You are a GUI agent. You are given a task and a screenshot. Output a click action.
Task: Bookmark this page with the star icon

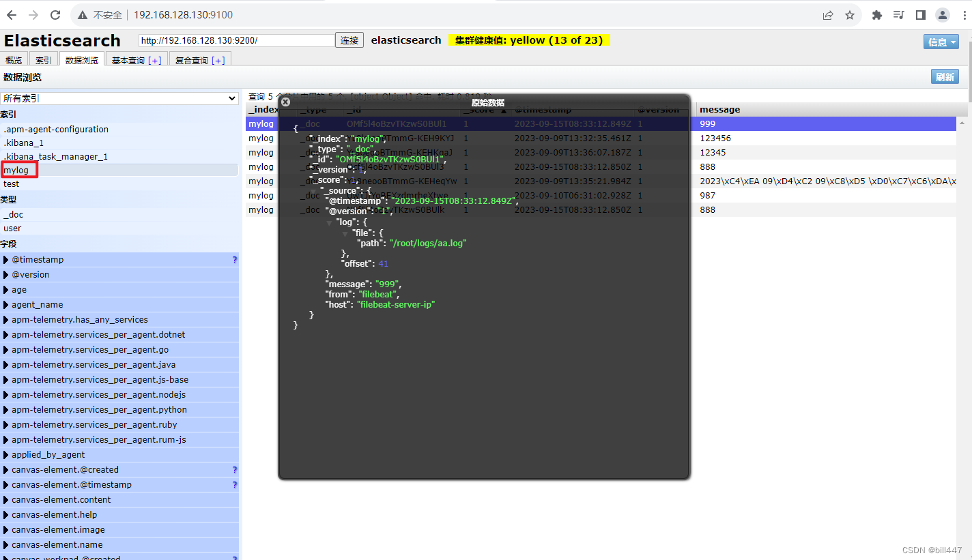pyautogui.click(x=850, y=15)
